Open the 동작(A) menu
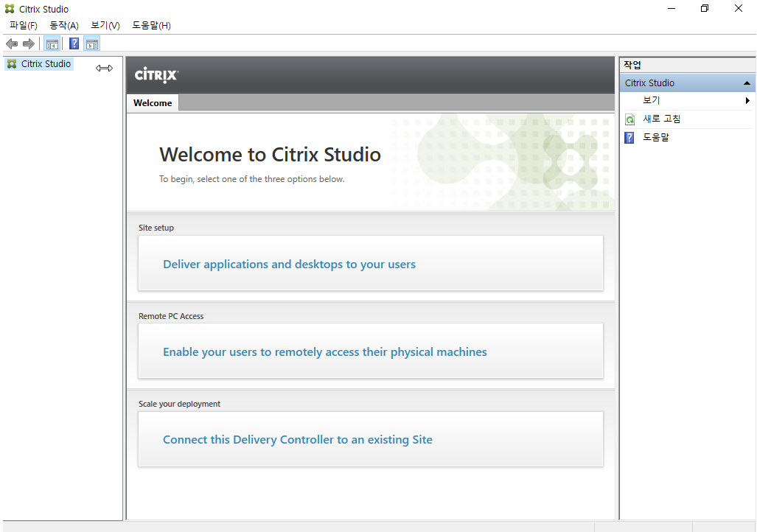Image resolution: width=757 pixels, height=532 pixels. (x=64, y=25)
